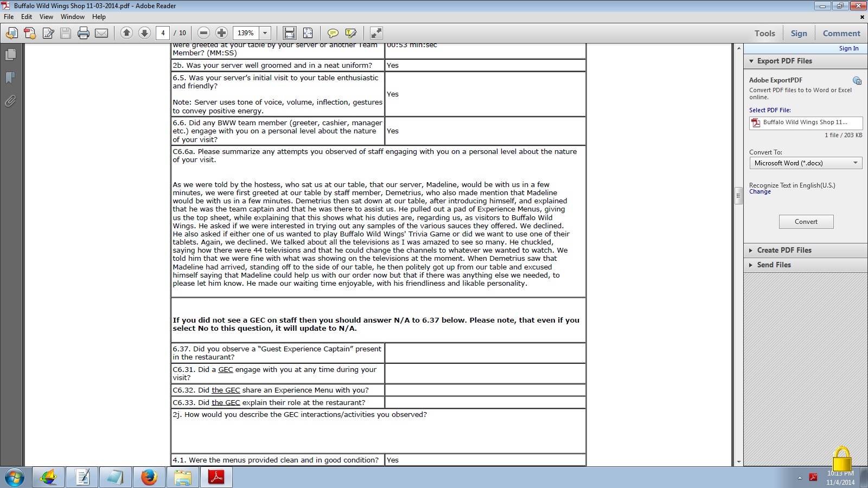868x488 pixels.
Task: Click the Create PDF online icon
Action: 30,33
